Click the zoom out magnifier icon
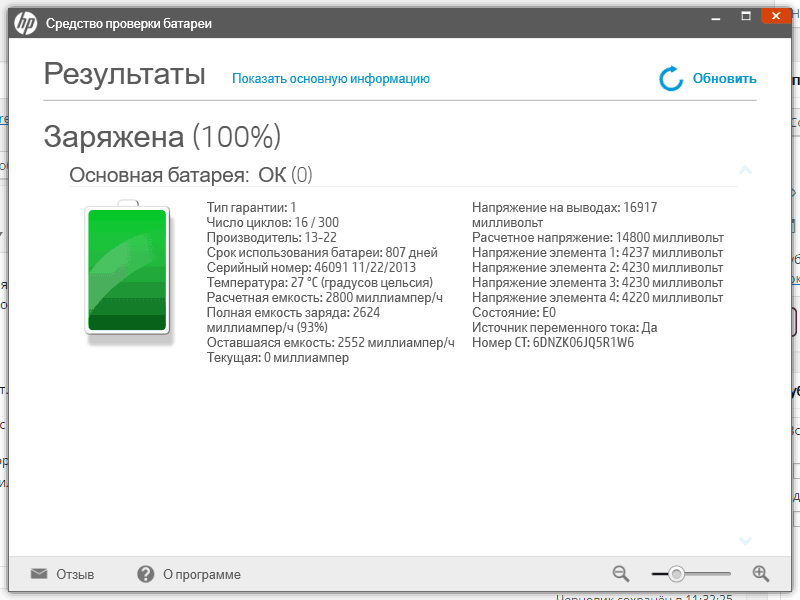Screen dimensions: 800x600 621,574
